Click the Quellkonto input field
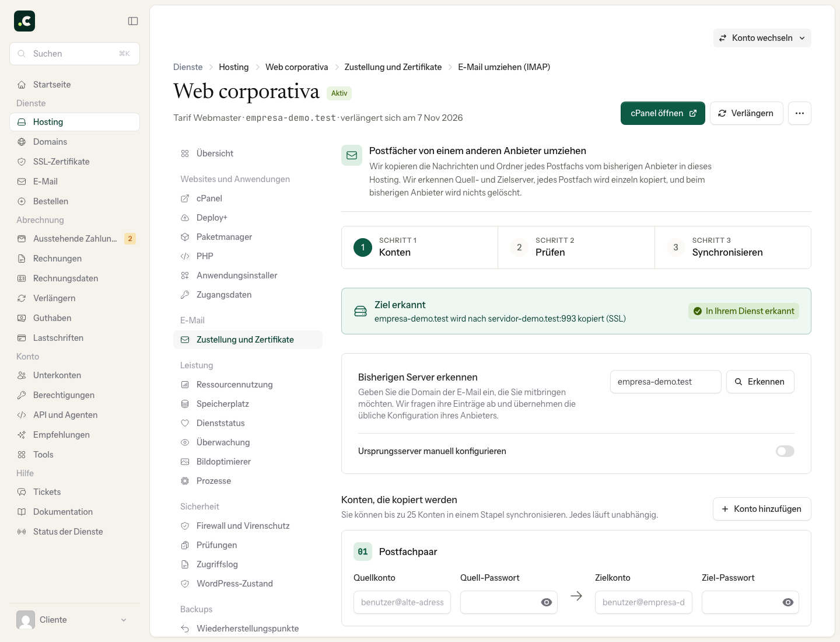The image size is (840, 642). 402,602
